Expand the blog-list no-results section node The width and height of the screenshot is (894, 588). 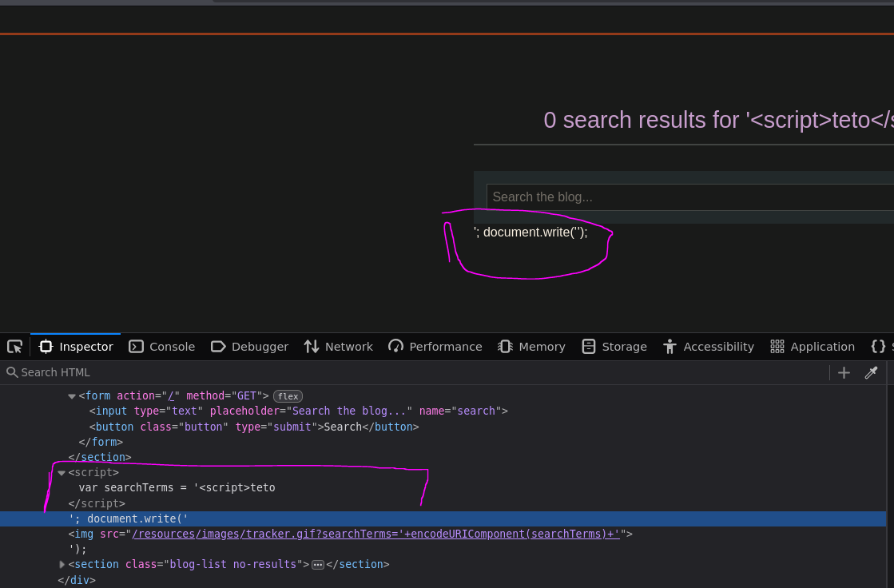click(x=62, y=564)
